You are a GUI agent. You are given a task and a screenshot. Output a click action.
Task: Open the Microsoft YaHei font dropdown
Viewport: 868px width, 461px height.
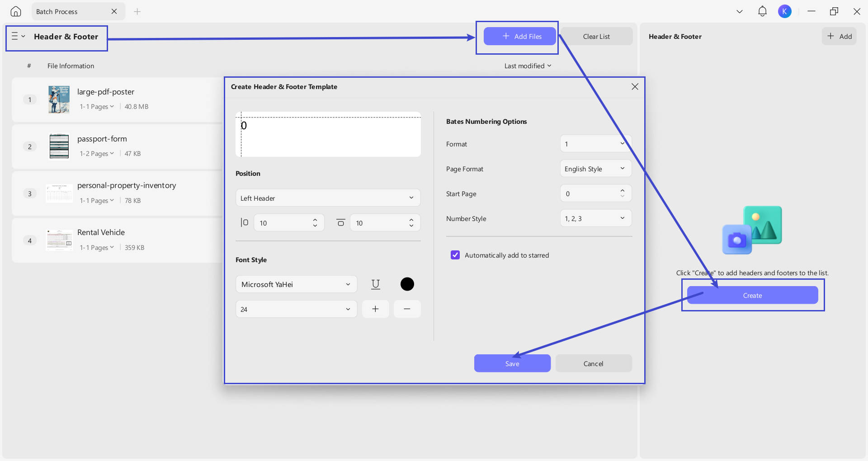pyautogui.click(x=296, y=284)
